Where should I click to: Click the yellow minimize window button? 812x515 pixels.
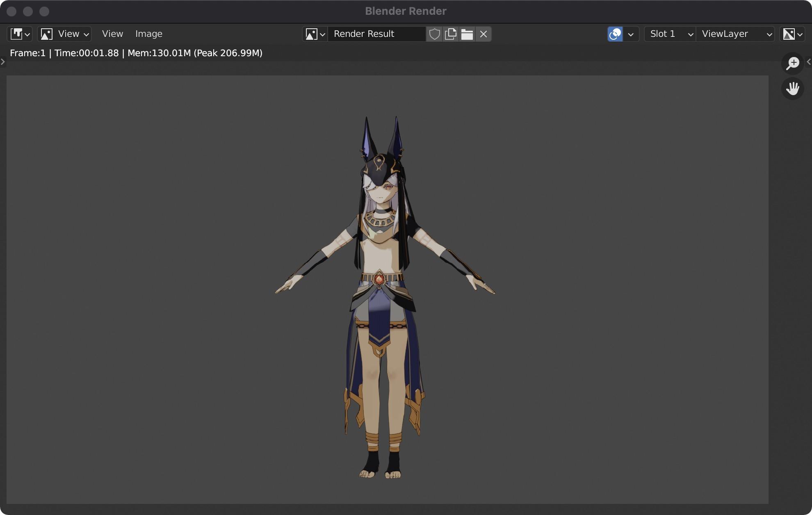(28, 11)
